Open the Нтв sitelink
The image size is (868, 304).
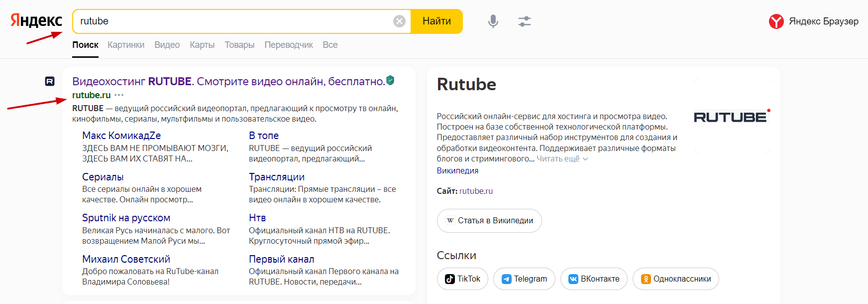tap(257, 218)
